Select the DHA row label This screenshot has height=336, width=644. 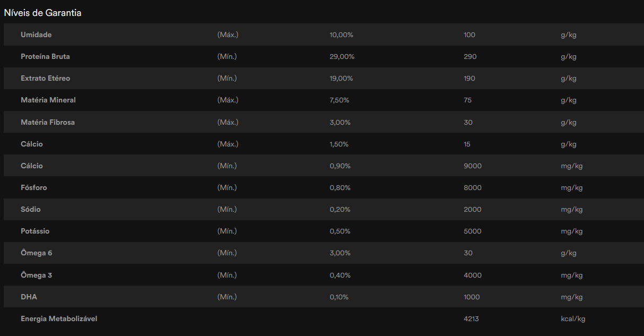point(29,297)
